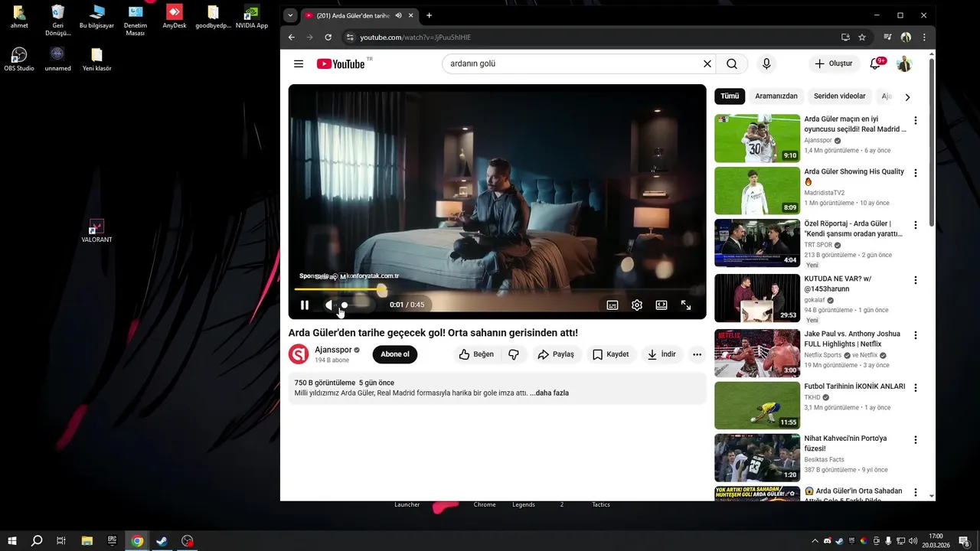This screenshot has height=551, width=980.
Task: Open 'Jake Paul vs. Anthony Joshua' thumbnail
Action: pos(757,354)
